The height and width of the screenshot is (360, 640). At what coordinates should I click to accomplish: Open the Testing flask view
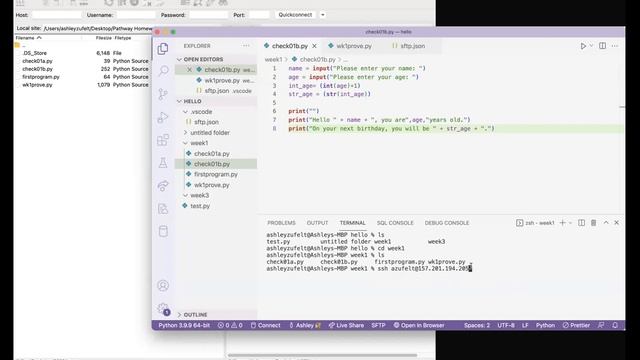point(163,163)
